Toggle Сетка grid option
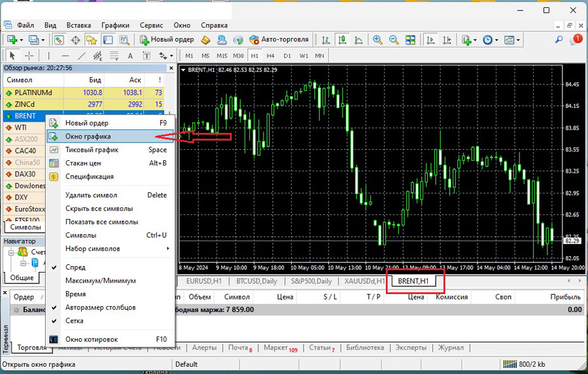 tap(75, 321)
